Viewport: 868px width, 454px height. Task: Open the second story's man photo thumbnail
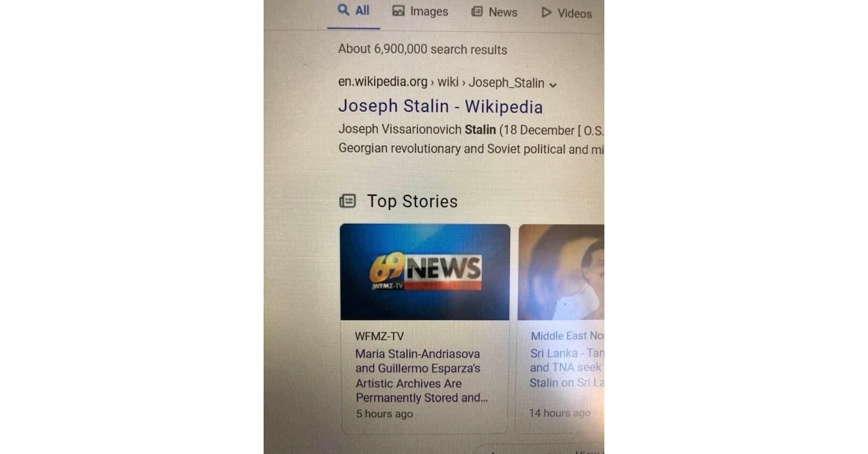pyautogui.click(x=561, y=272)
